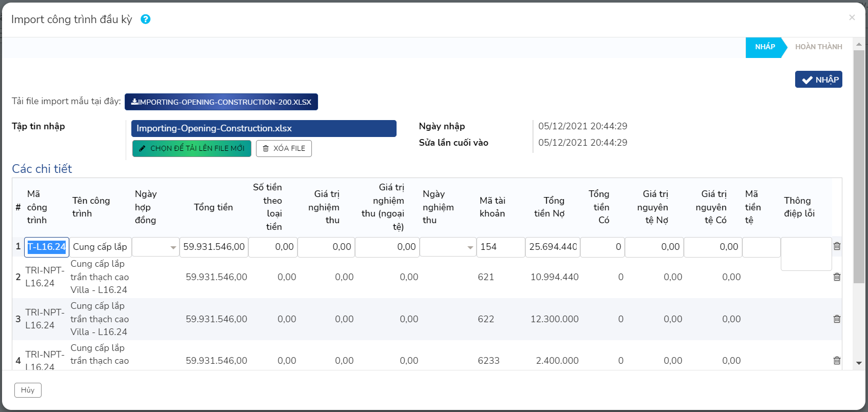Click the vertical scrollbar thumb
Viewport: 868px width, 412px height.
pyautogui.click(x=859, y=167)
